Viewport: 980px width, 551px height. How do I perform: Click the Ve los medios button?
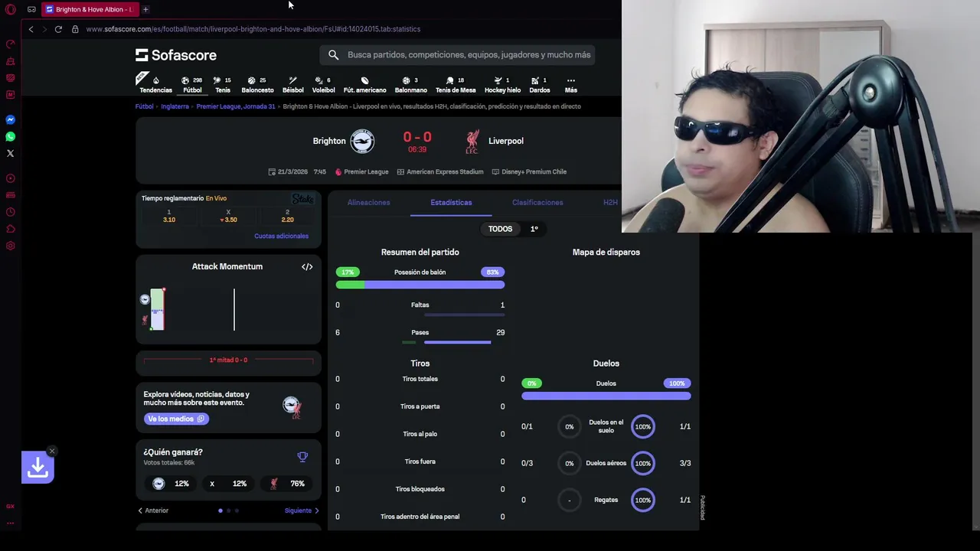coord(176,419)
